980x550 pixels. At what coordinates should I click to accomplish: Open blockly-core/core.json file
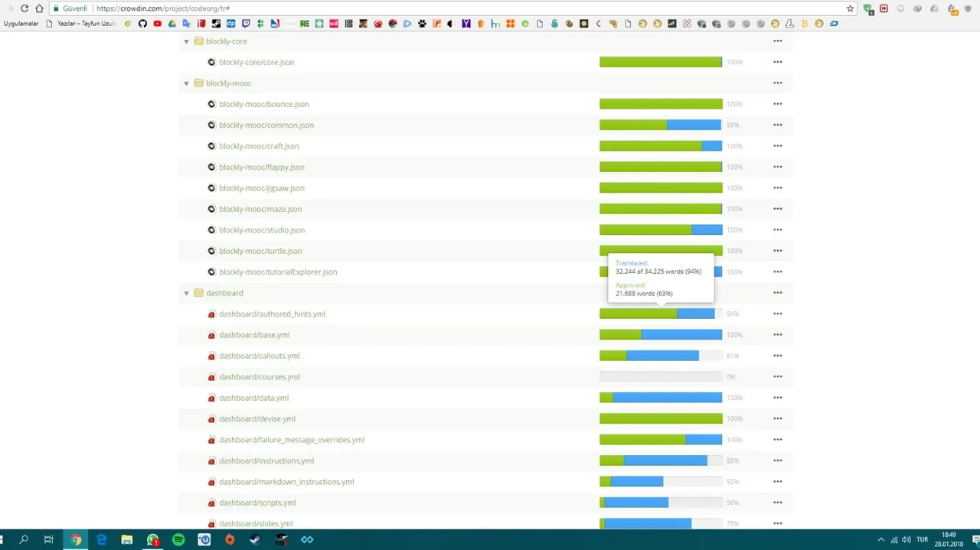256,62
